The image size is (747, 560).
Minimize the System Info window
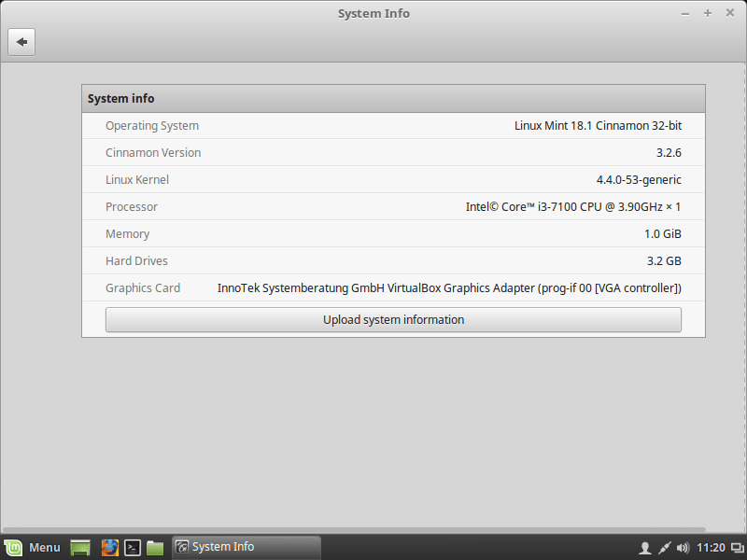685,14
